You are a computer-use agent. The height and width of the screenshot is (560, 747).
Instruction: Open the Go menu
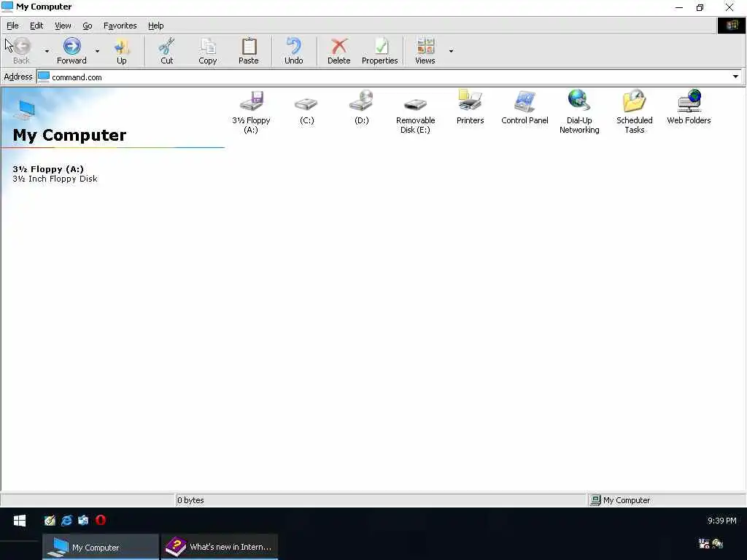click(x=88, y=26)
